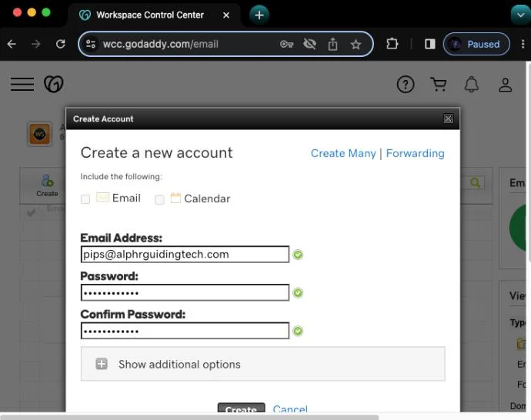
Task: Close the Workspace Control Center tab
Action: click(x=226, y=15)
